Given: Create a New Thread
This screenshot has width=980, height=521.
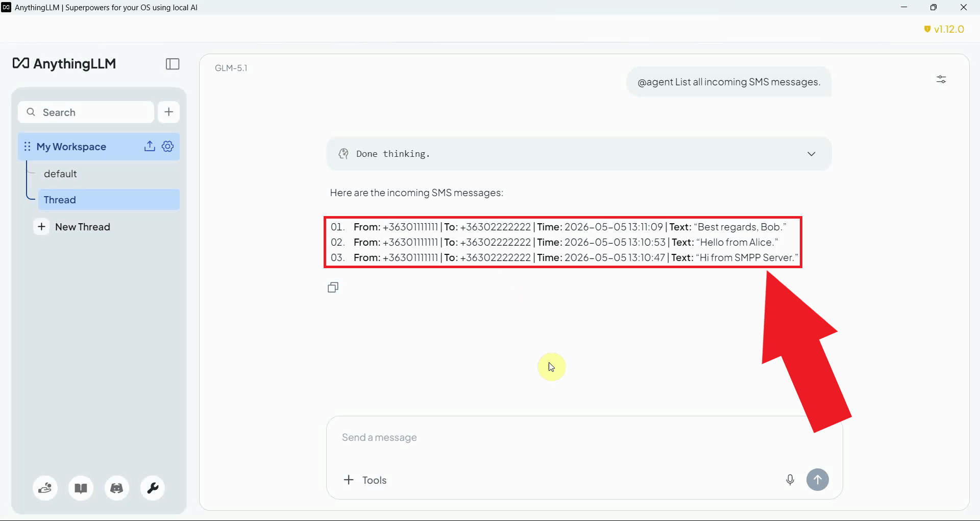Looking at the screenshot, I should coord(72,227).
